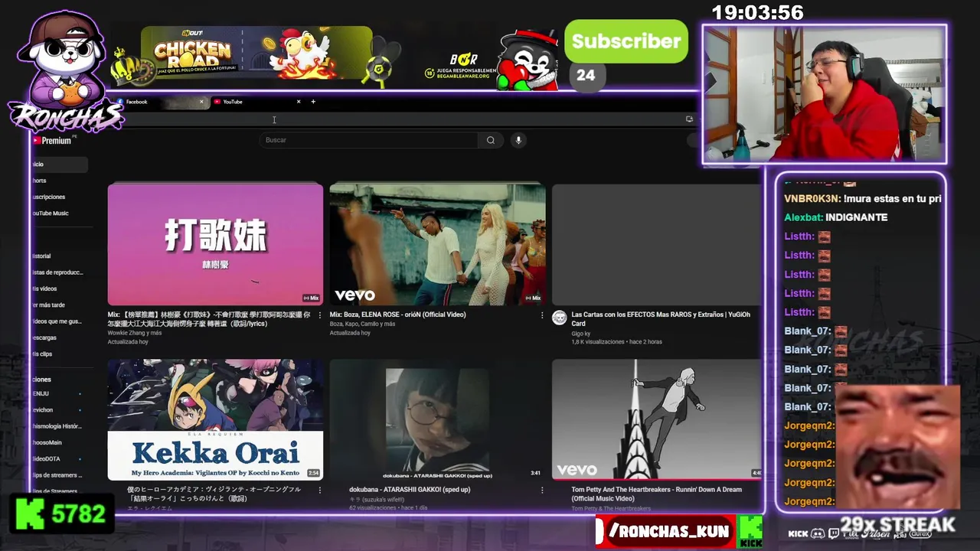The height and width of the screenshot is (551, 980).
Task: Close the Facebook browser tab
Action: click(x=201, y=102)
